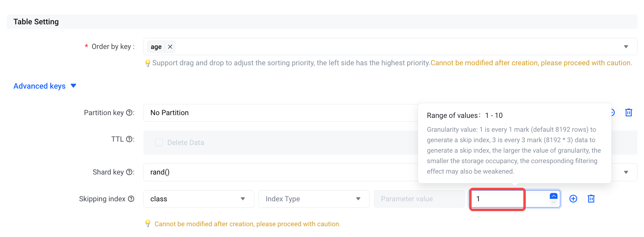Delete the Partition key row with trash icon
Screen dimensions: 644x237
629,113
